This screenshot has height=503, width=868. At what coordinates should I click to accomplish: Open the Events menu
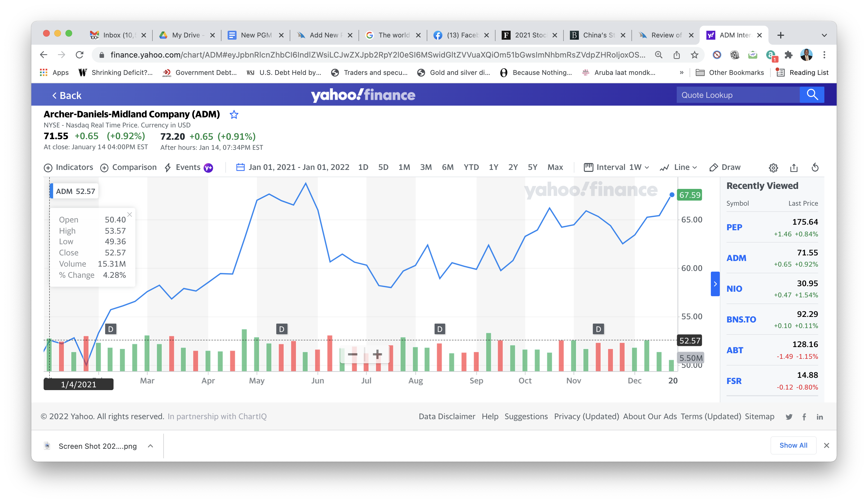point(188,167)
